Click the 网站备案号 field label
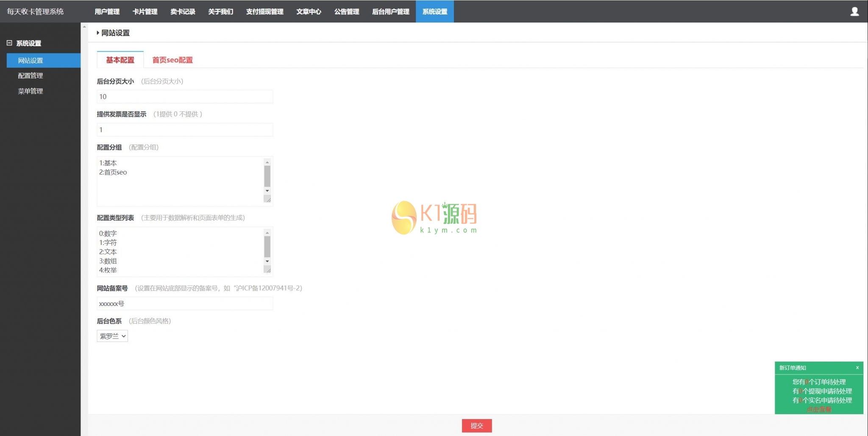Screen dimensions: 868x436 (x=112, y=288)
